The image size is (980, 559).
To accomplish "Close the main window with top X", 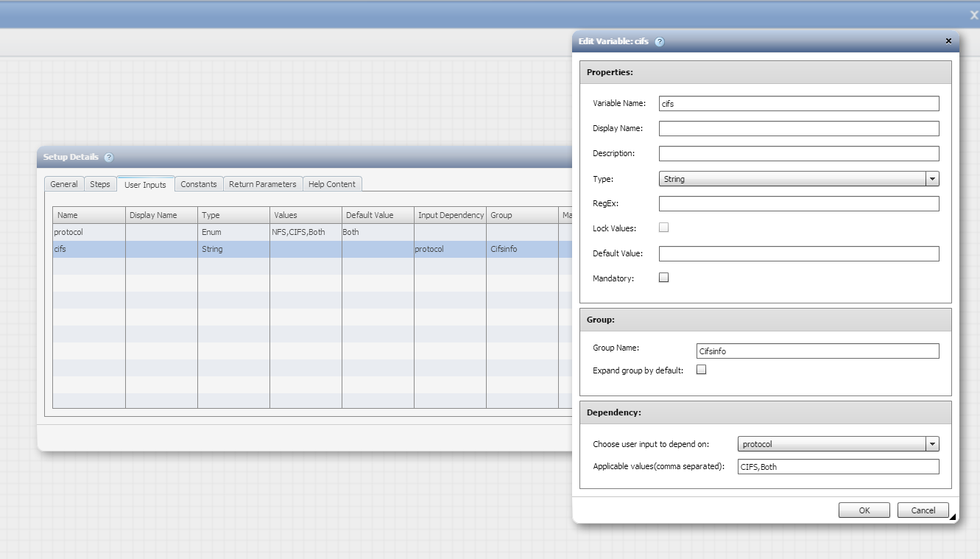I will point(974,15).
